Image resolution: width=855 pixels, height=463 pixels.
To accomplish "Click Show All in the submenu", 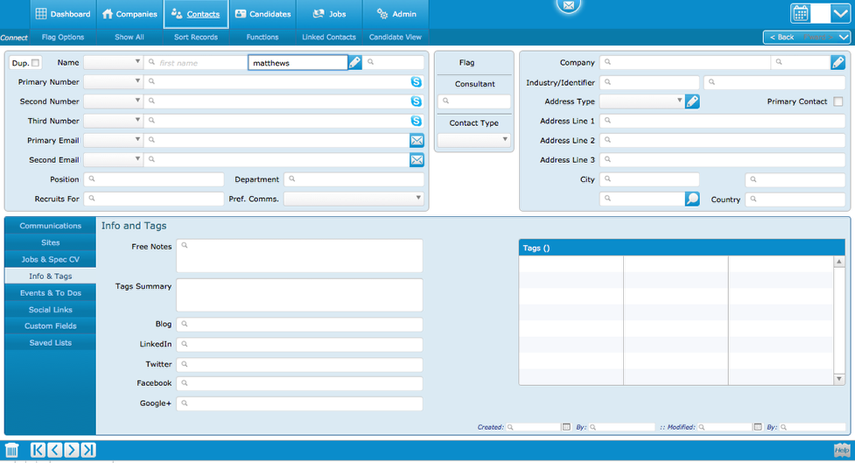I will [129, 37].
